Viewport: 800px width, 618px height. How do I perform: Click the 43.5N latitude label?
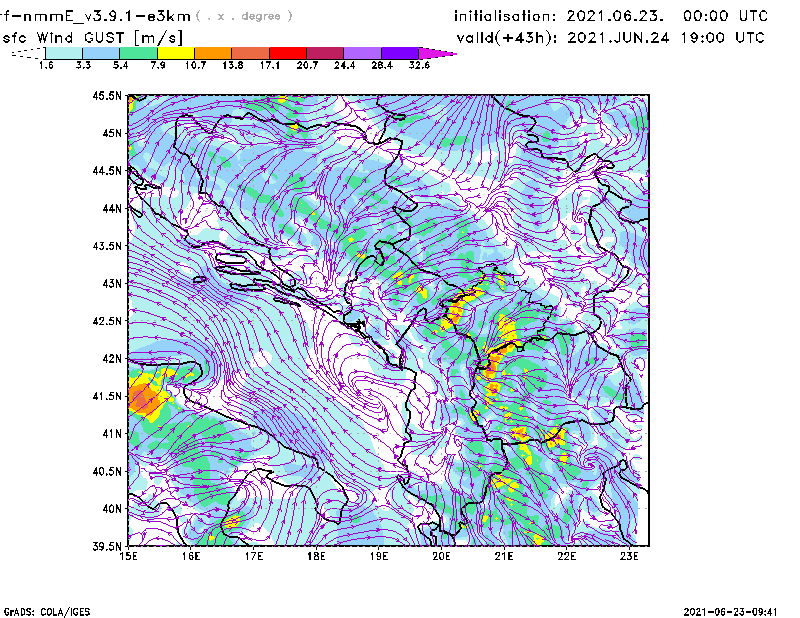click(107, 246)
